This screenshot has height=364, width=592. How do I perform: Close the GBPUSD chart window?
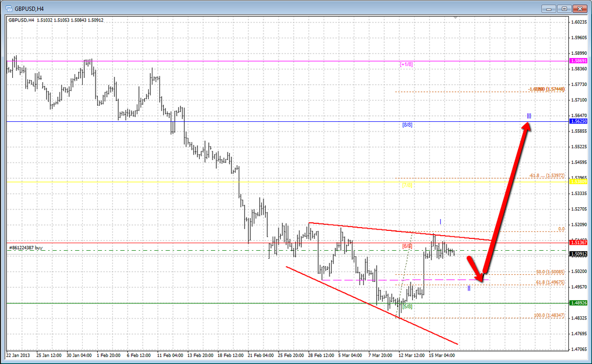580,8
